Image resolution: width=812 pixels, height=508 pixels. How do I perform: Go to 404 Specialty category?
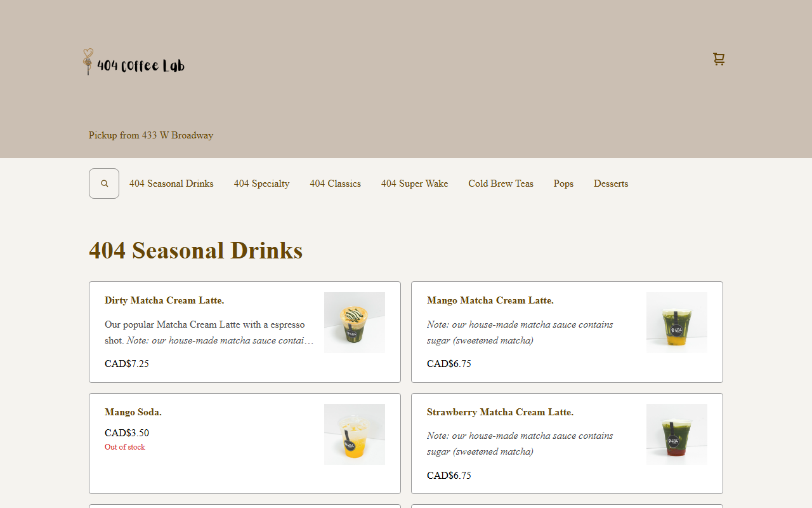261,184
